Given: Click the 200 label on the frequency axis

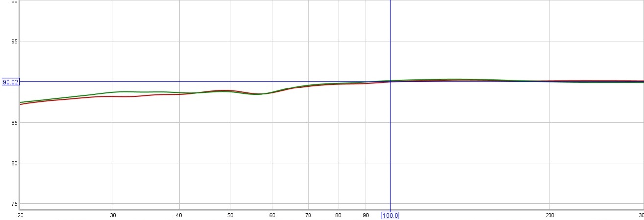Looking at the screenshot, I should click(550, 215).
